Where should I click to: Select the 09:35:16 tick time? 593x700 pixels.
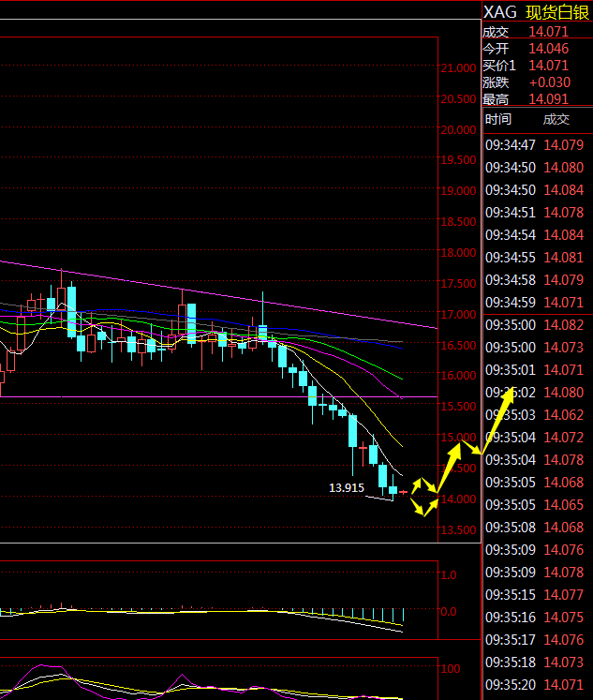coord(511,618)
